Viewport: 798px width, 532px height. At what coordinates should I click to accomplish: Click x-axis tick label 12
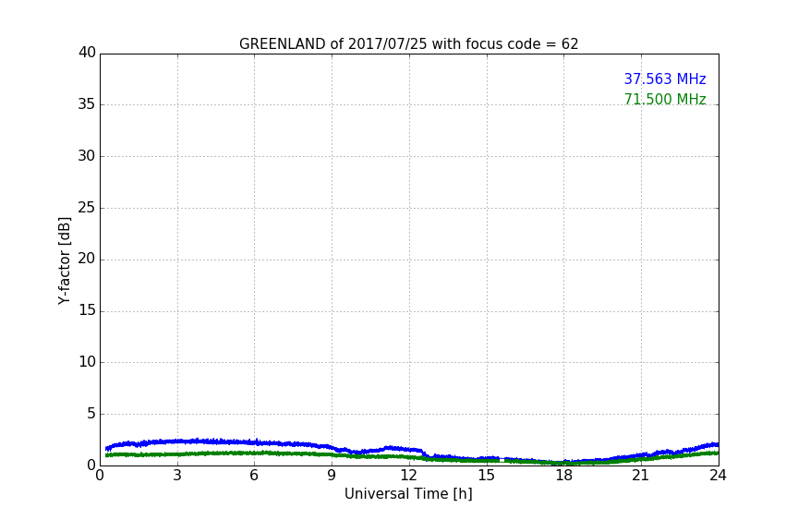coord(408,476)
